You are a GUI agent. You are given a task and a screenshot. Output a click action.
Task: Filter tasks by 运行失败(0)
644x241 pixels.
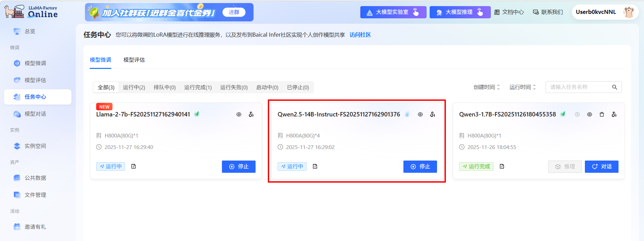coord(234,87)
